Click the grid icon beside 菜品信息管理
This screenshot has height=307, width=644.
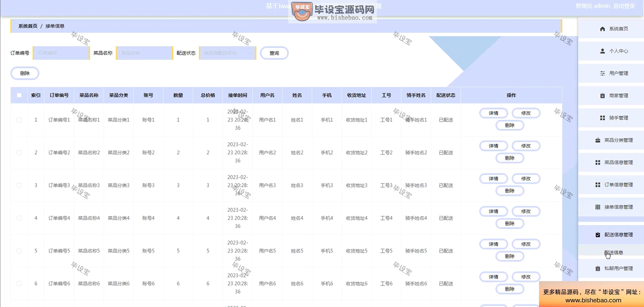(x=598, y=162)
